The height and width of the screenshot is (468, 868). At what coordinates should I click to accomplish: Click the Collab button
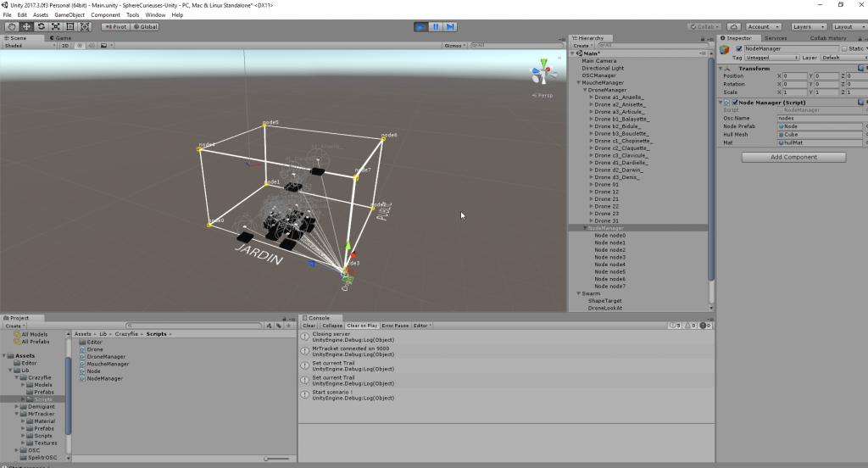pos(704,26)
